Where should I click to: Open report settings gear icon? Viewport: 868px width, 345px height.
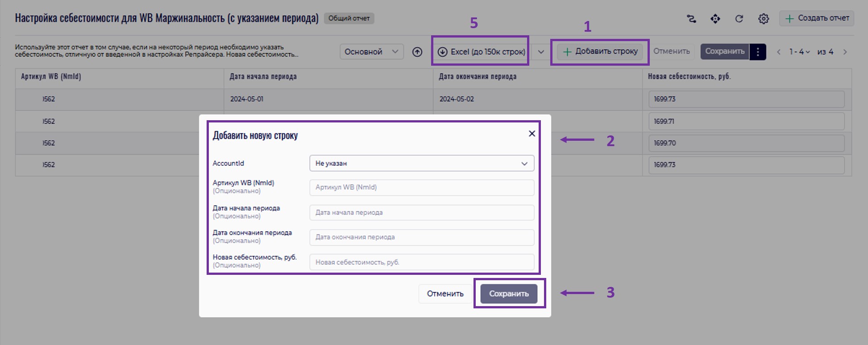(x=764, y=19)
